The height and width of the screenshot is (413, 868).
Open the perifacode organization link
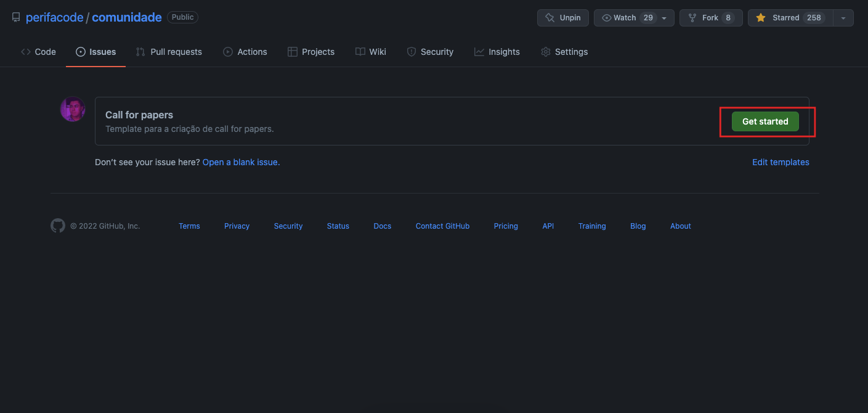tap(55, 17)
